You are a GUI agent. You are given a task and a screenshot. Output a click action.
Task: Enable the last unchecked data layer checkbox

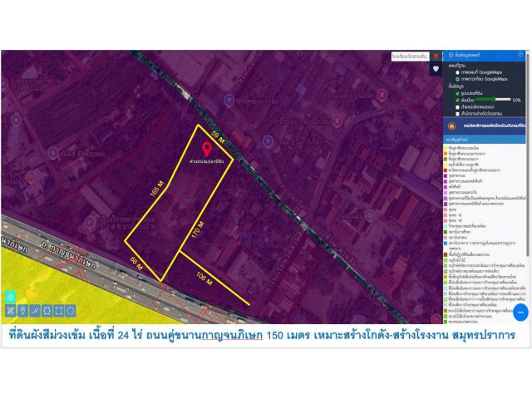point(457,114)
